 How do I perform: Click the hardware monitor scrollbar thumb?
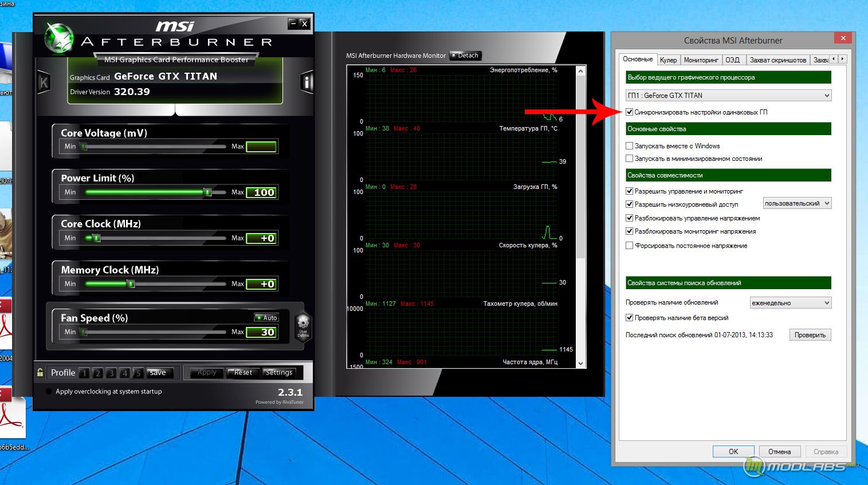[580, 167]
